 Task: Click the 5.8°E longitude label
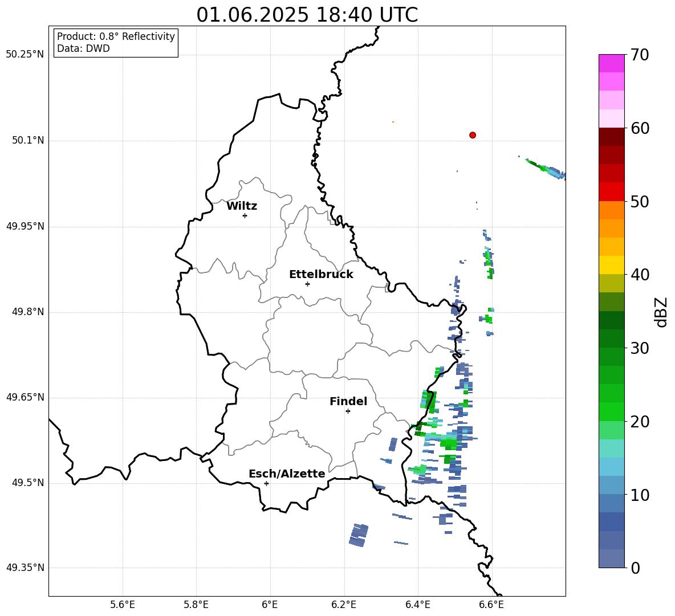pyautogui.click(x=196, y=605)
